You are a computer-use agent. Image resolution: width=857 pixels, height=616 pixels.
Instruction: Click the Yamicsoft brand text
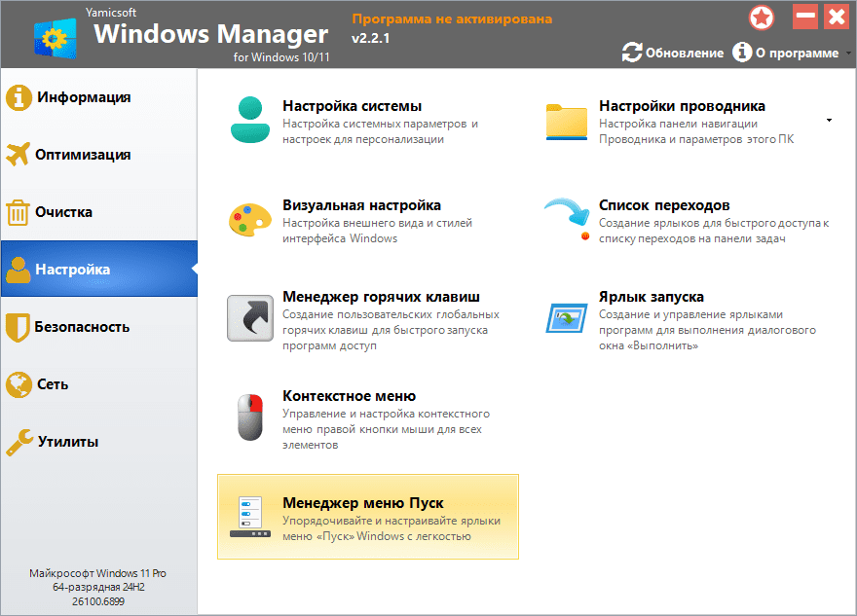point(111,12)
